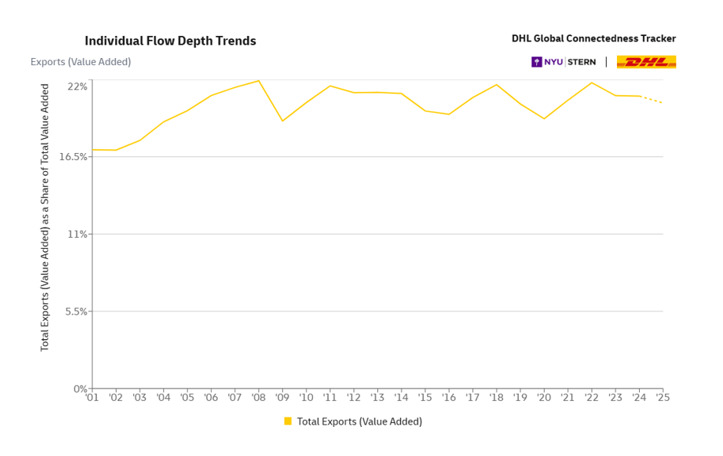Click the yellow legend square marker

(x=288, y=421)
